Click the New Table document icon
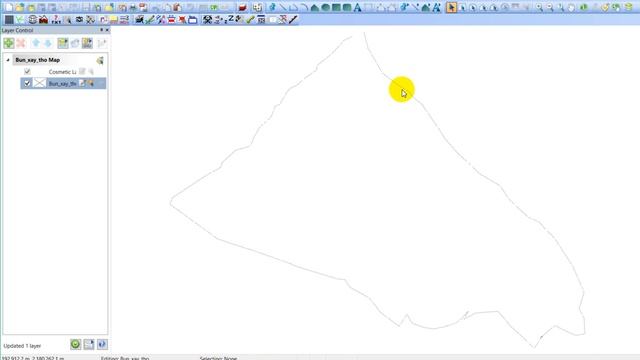 click(x=9, y=8)
